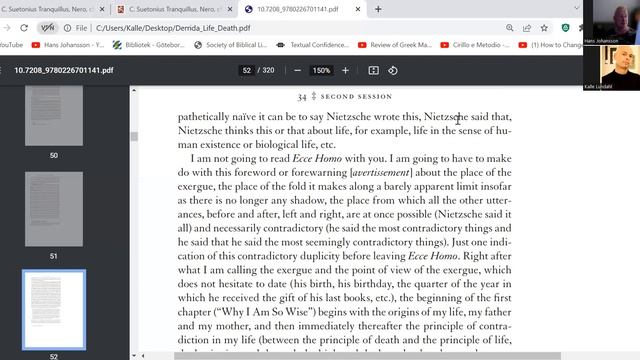Open the browser zoom magnifier icon
This screenshot has height=360, width=640.
[x=509, y=28]
